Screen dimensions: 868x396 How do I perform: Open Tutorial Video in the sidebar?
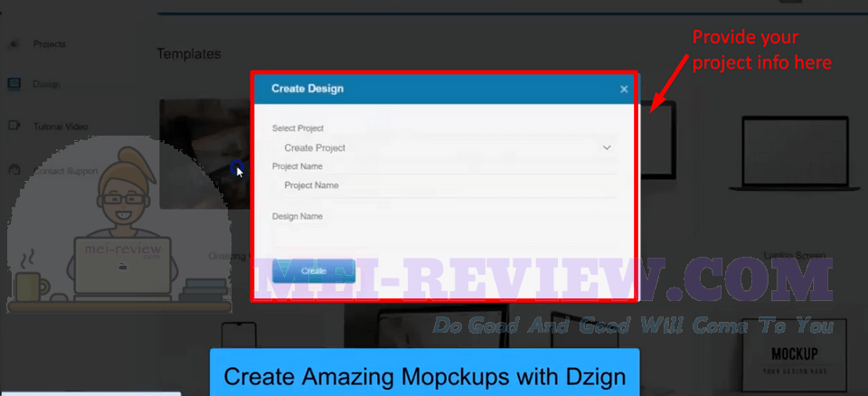click(61, 127)
